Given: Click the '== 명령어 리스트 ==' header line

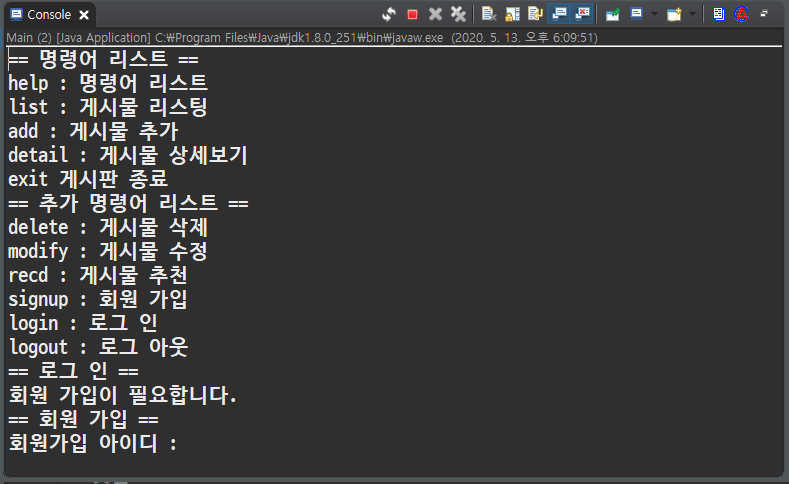Looking at the screenshot, I should [103, 59].
